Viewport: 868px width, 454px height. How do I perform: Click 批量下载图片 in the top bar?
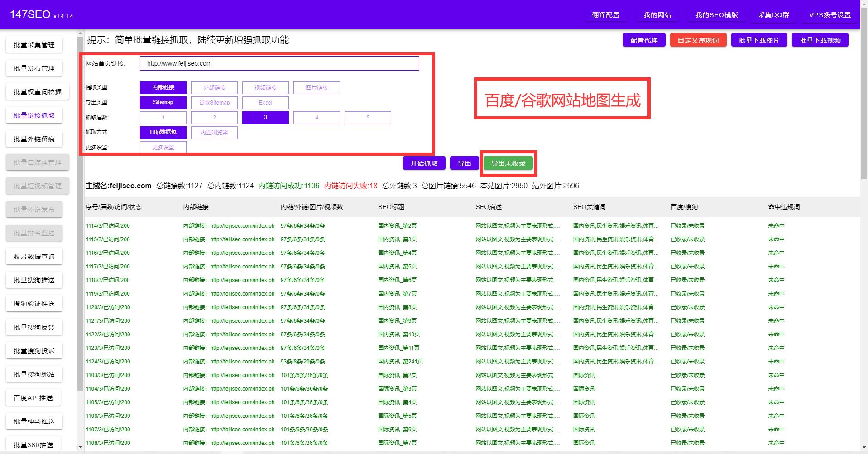(x=758, y=40)
